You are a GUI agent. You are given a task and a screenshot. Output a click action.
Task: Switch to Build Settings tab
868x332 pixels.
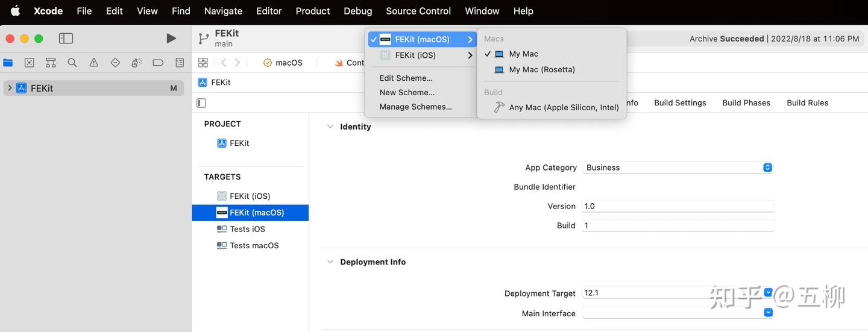[x=680, y=103]
